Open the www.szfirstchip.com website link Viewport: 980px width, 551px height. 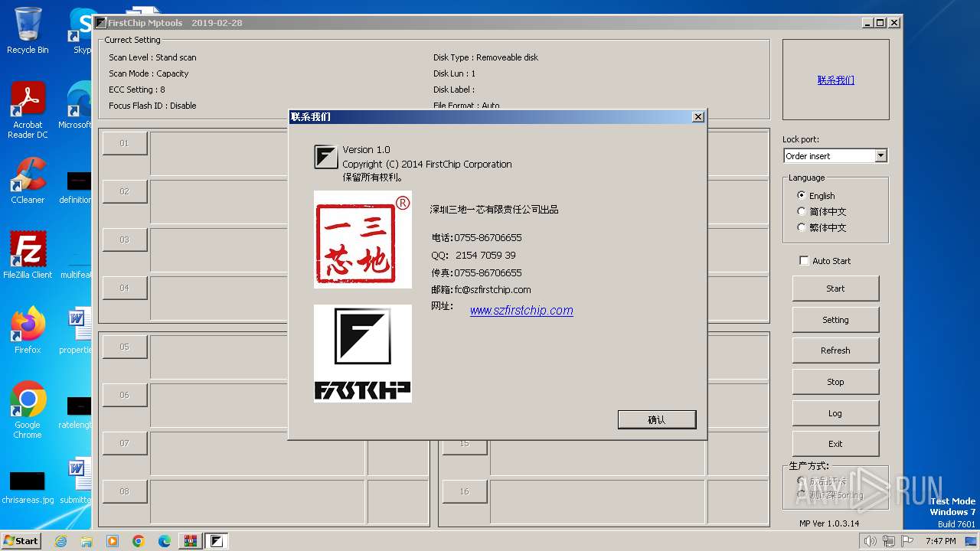521,310
